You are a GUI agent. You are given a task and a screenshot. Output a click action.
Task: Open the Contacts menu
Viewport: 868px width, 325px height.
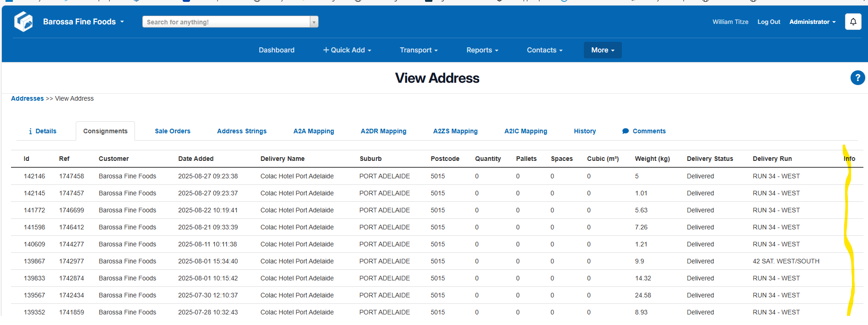point(544,50)
